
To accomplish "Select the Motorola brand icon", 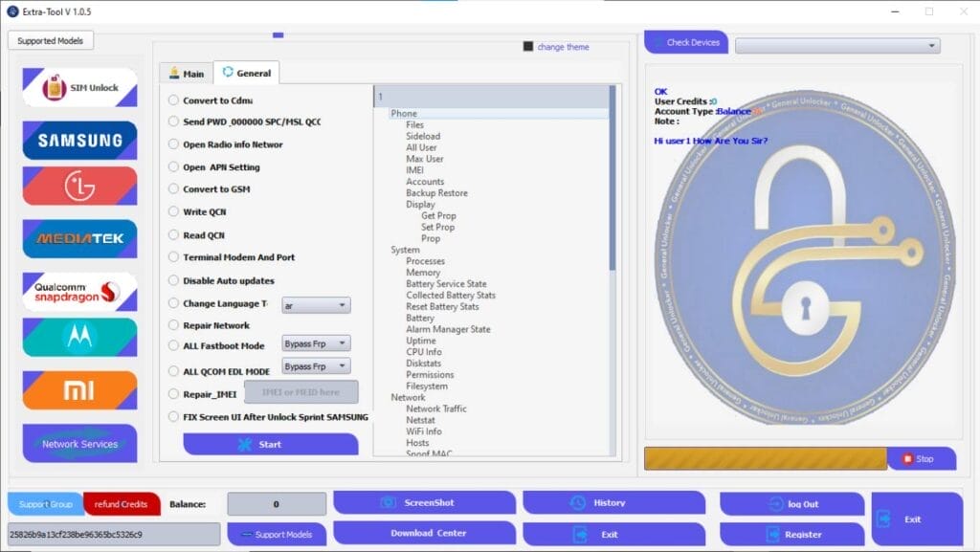I will (x=79, y=337).
